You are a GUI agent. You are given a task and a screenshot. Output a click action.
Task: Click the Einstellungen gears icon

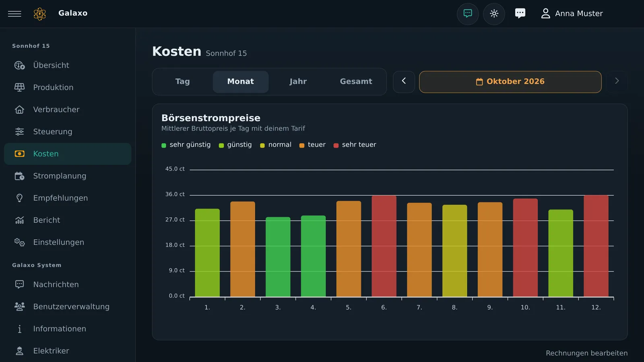(x=19, y=242)
